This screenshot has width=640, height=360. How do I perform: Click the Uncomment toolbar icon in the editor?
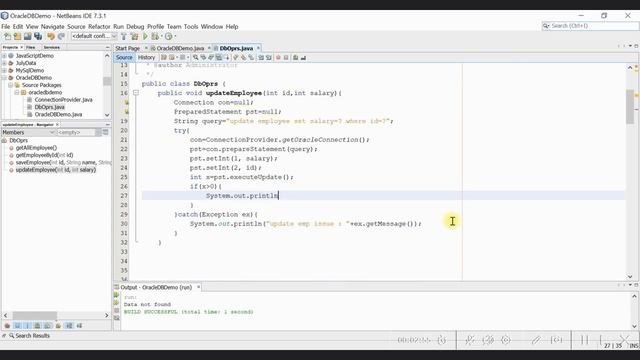(303, 58)
